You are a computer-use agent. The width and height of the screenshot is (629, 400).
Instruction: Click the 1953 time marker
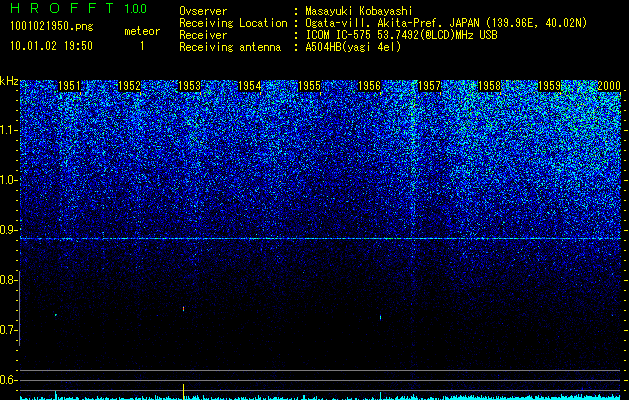[189, 86]
